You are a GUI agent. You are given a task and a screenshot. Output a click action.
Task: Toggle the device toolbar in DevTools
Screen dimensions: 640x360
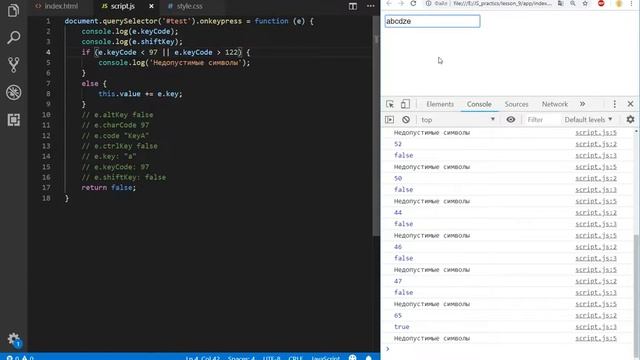(x=405, y=104)
